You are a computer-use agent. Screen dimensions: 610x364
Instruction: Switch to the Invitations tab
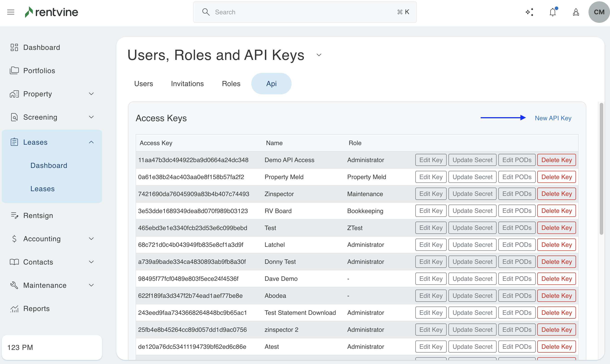tap(187, 84)
